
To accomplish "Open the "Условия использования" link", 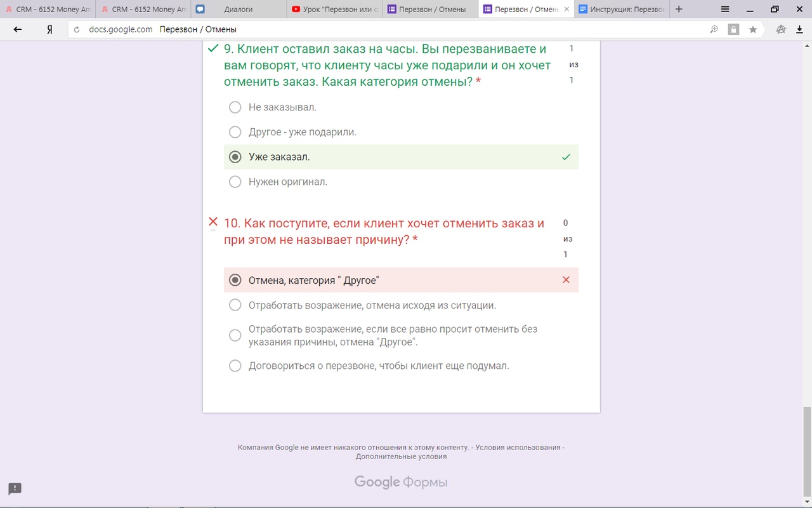I will 517,447.
